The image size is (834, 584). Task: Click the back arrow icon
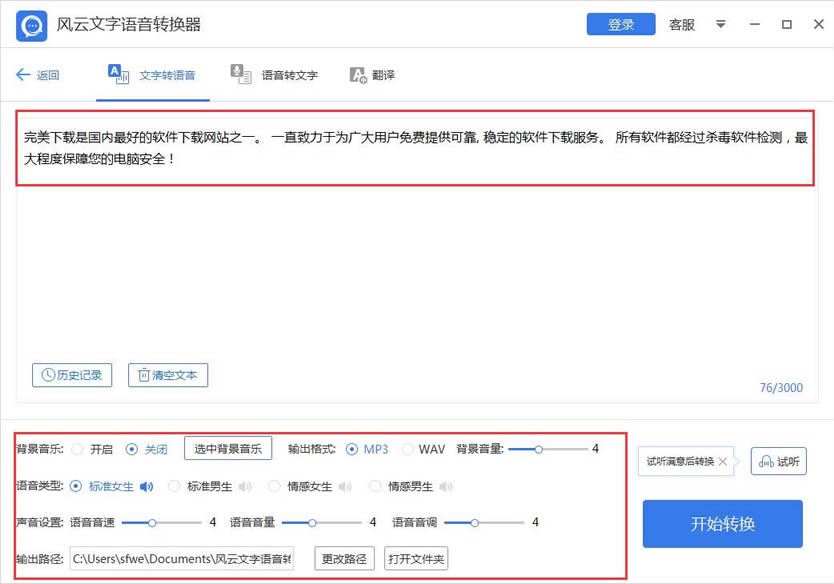(x=23, y=74)
